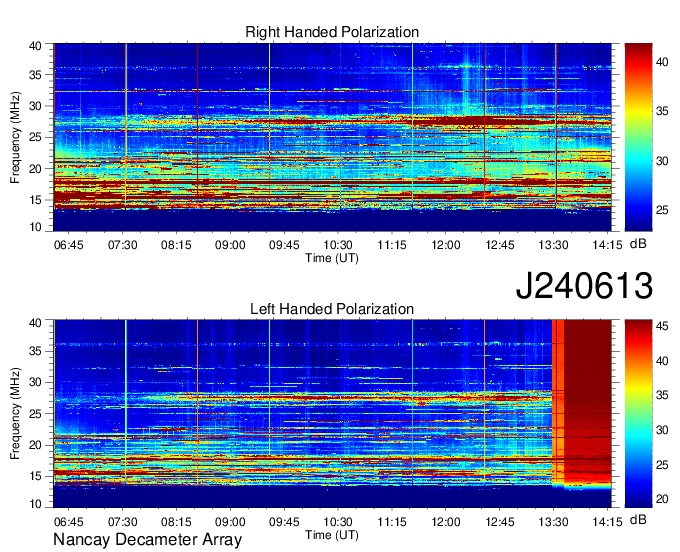
Task: Click 06:45 time tick under Left Handed plot
Action: point(69,522)
